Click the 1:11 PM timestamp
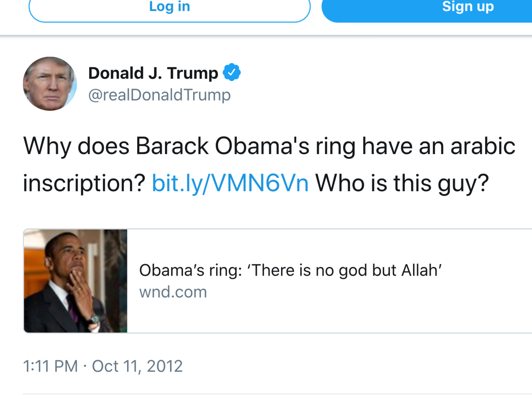Screen dimensions: 532x399 50,366
